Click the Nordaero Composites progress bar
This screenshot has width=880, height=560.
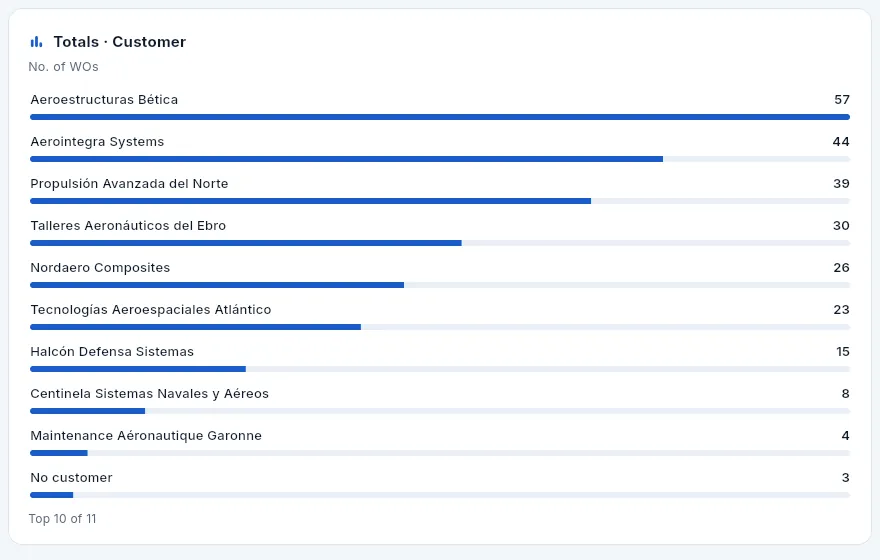(x=440, y=285)
